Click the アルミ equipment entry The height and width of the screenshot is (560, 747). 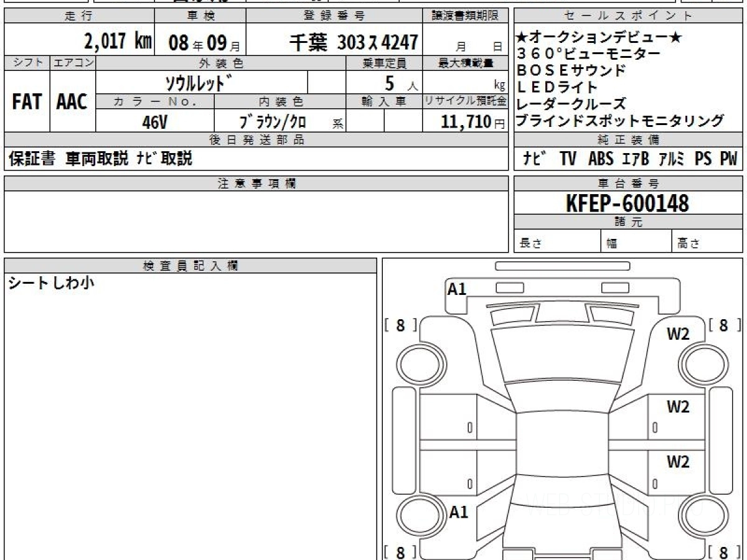coord(672,159)
